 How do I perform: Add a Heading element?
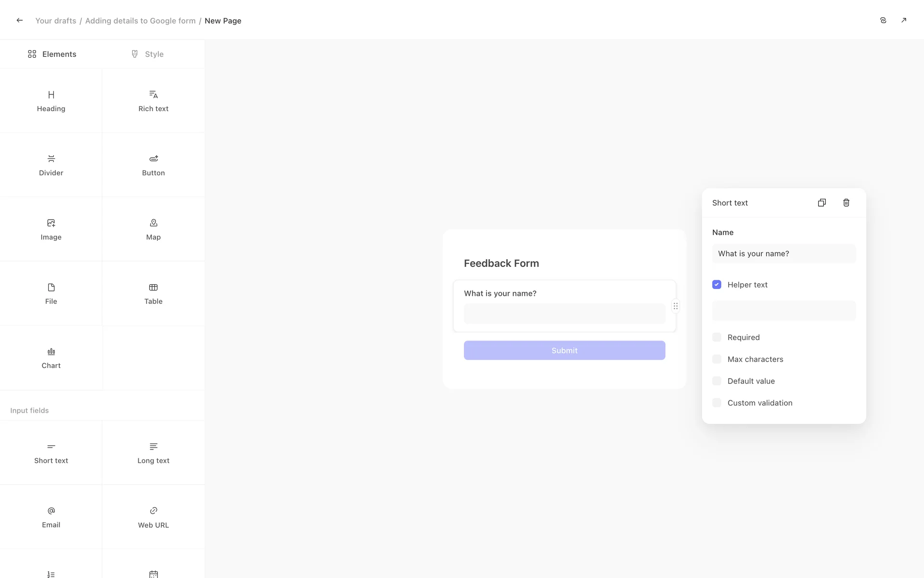pos(51,101)
